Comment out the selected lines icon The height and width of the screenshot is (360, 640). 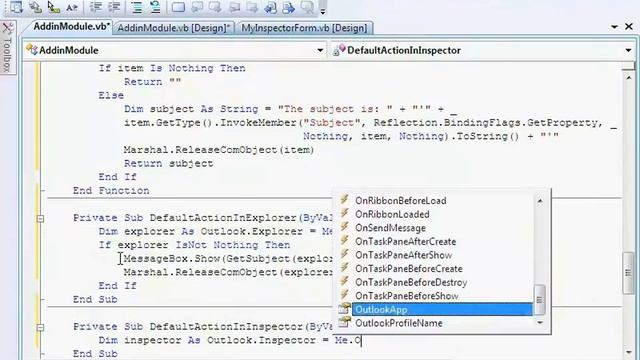(137, 7)
